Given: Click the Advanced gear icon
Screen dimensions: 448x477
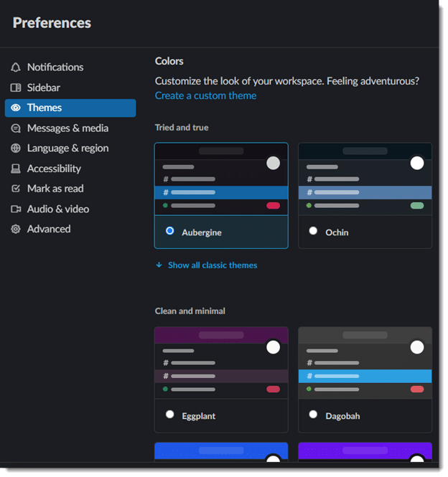Looking at the screenshot, I should pyautogui.click(x=16, y=229).
